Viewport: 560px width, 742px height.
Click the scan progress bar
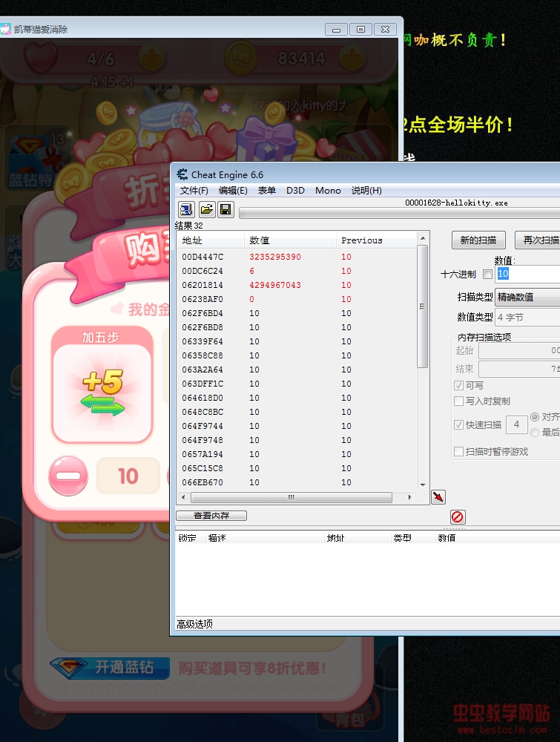click(x=400, y=213)
